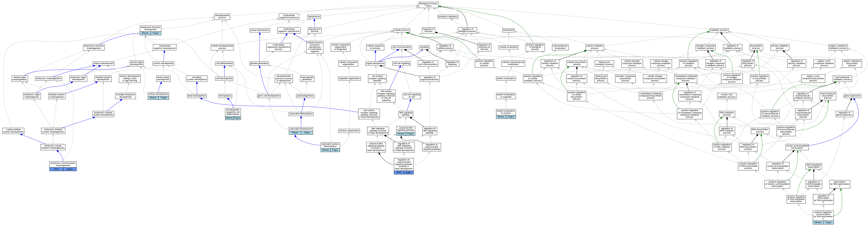
Task: Click the 'multicellular organismal process' node
Action: point(289,16)
